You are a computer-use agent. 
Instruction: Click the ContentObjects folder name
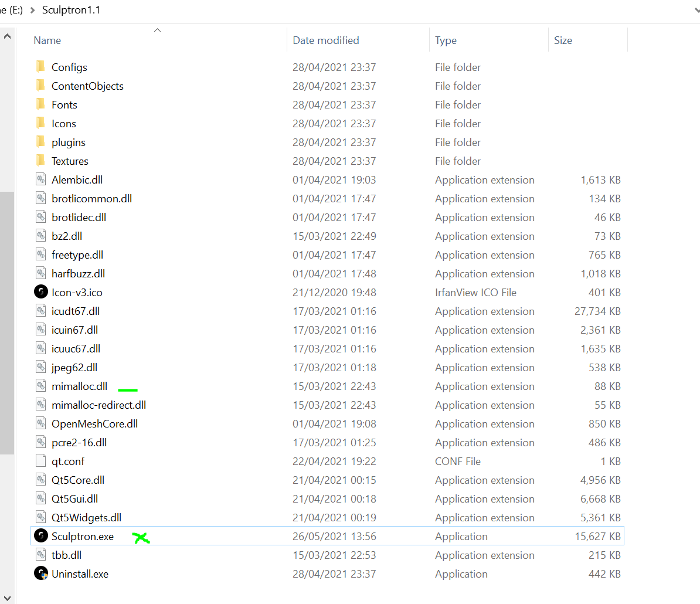pyautogui.click(x=87, y=86)
